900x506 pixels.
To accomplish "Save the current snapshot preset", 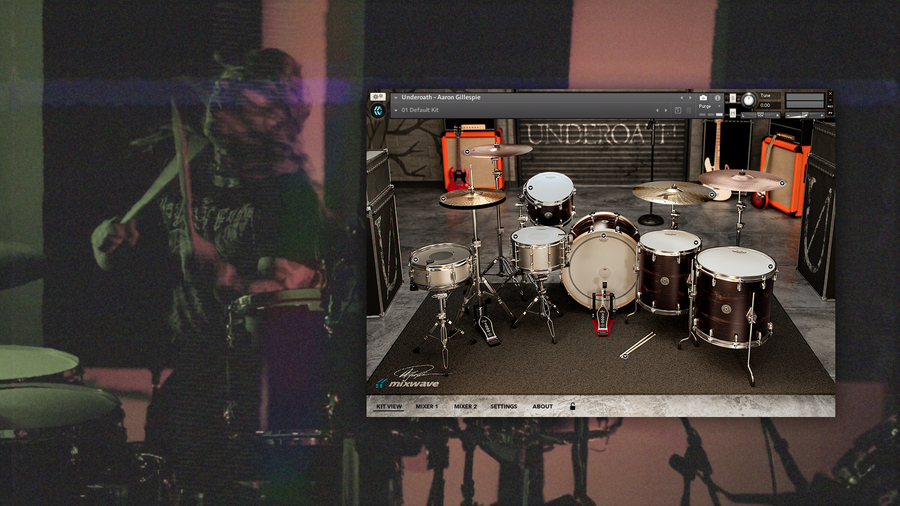I will coord(677,110).
